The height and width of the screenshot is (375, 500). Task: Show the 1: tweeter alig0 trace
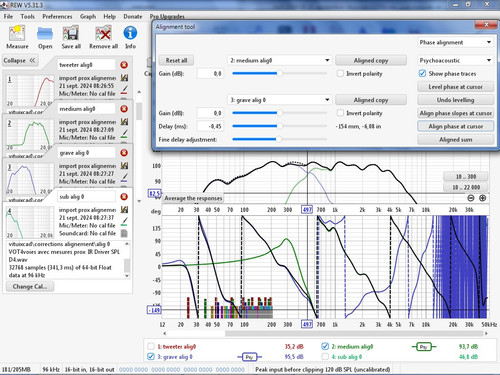tap(151, 346)
